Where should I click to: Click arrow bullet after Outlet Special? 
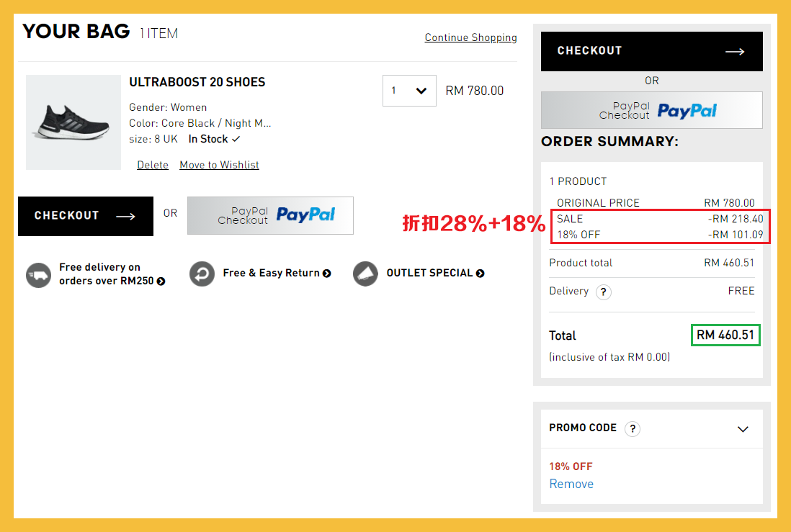[x=481, y=274]
